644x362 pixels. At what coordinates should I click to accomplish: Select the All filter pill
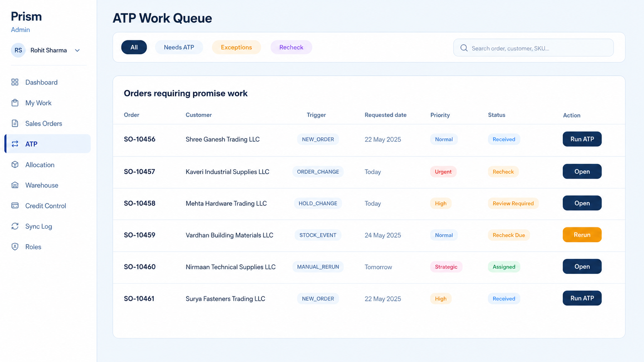(x=134, y=47)
